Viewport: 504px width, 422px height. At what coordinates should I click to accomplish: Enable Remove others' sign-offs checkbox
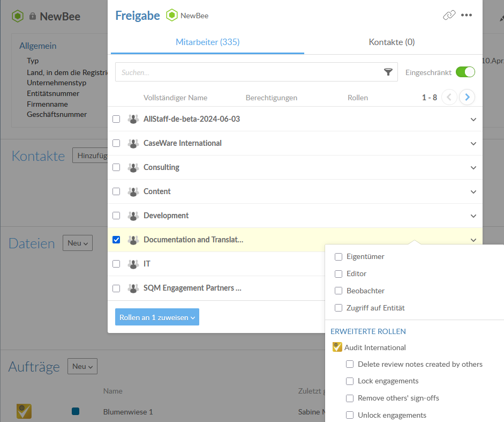click(x=350, y=398)
